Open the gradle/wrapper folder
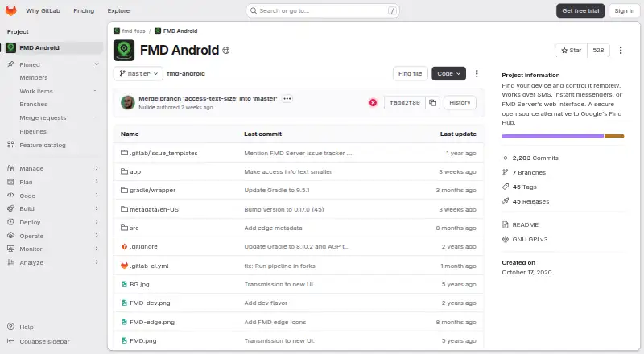This screenshot has height=354, width=644. (152, 190)
